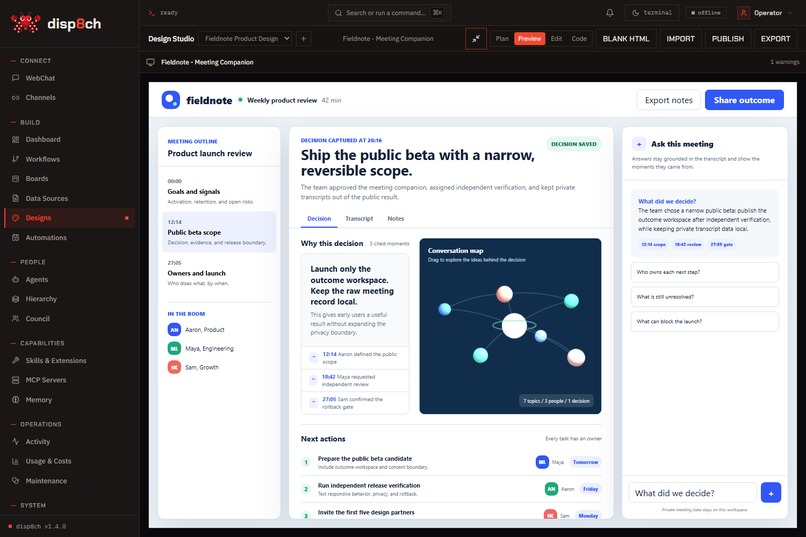Open Activity page
806x537 pixels.
[x=69, y=442]
